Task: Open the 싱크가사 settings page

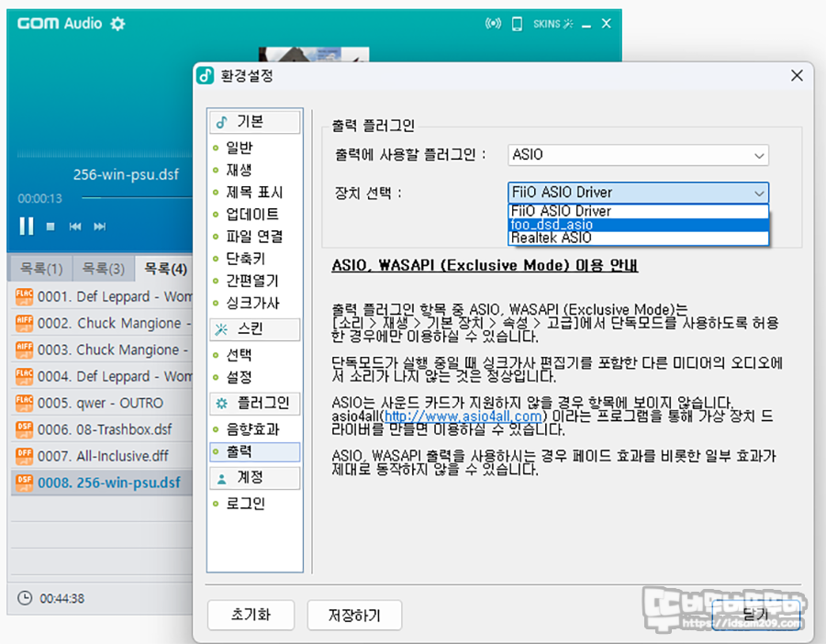Action: point(252,303)
